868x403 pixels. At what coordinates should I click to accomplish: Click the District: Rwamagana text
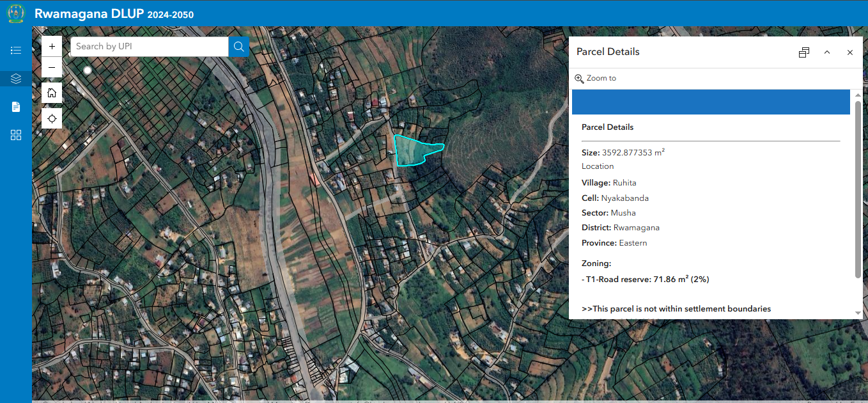coord(621,228)
